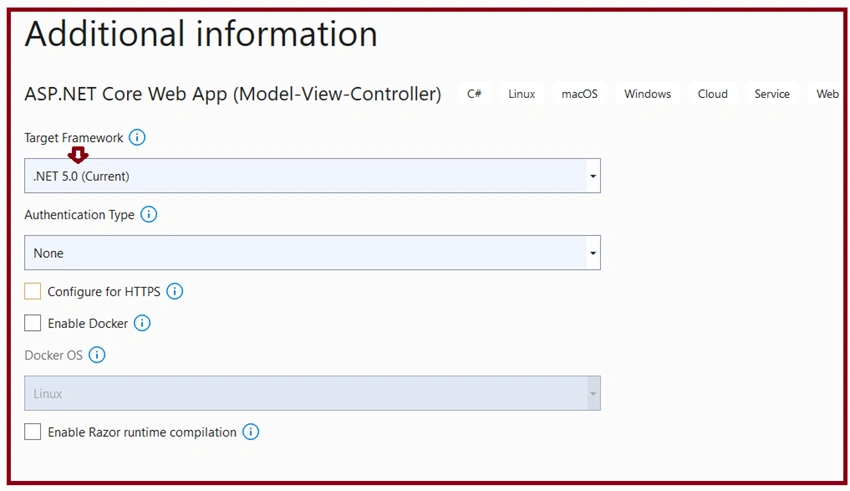Click info icon next to Target Framework

click(137, 138)
